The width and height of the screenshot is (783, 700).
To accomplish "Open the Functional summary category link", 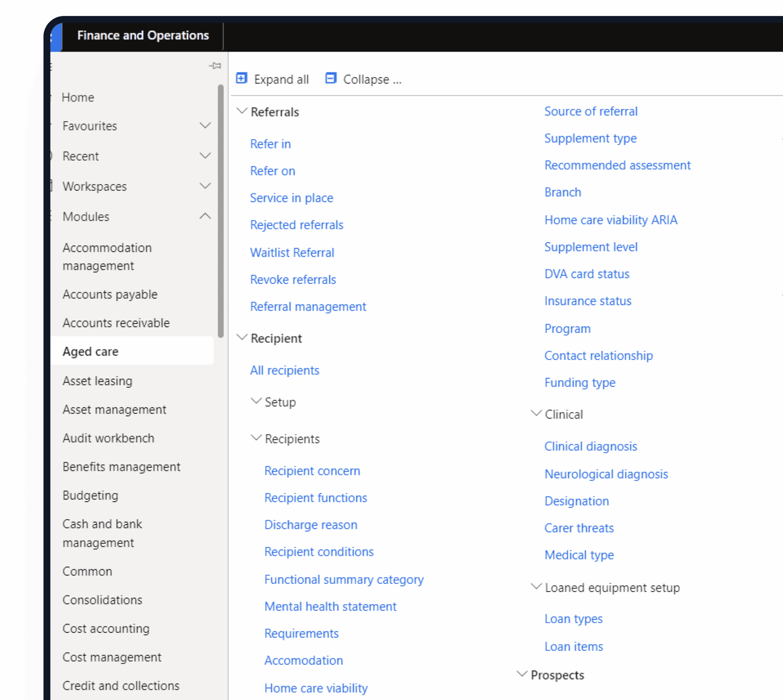I will click(344, 580).
